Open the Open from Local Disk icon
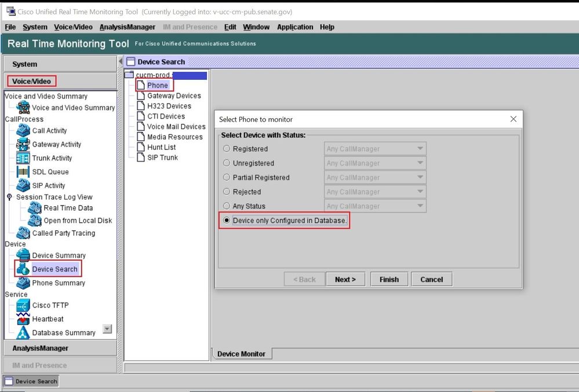 (35, 220)
